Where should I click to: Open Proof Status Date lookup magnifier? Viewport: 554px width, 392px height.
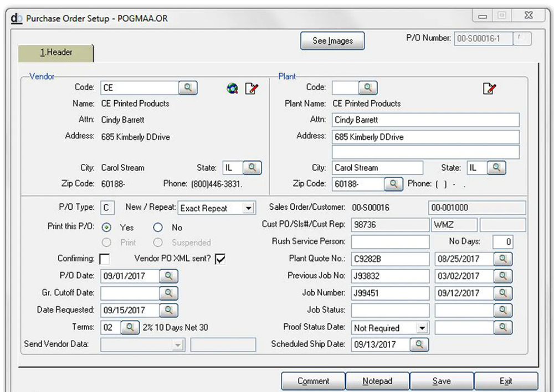point(503,328)
